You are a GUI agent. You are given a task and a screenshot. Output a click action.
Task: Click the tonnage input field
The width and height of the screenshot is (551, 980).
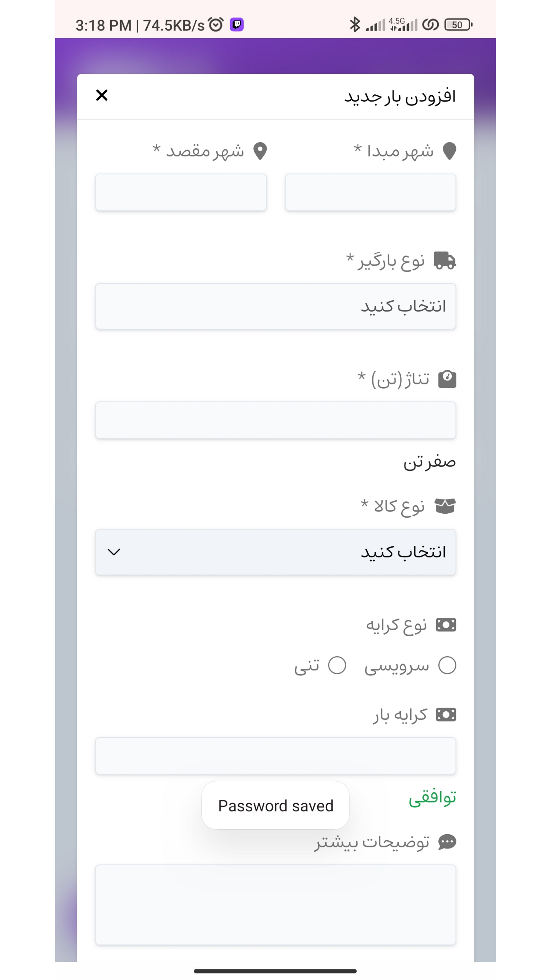(275, 420)
